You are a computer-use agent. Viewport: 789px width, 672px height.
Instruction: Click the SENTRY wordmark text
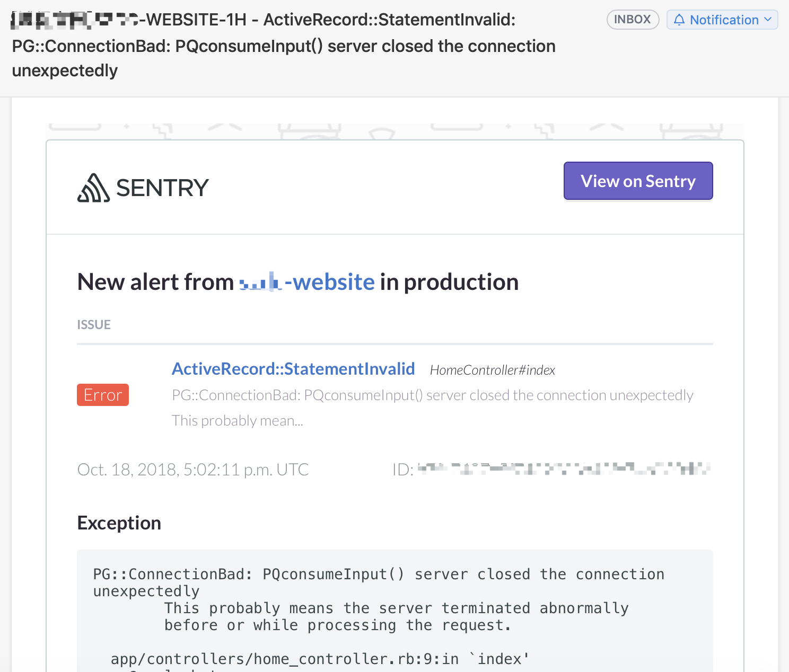coord(162,188)
